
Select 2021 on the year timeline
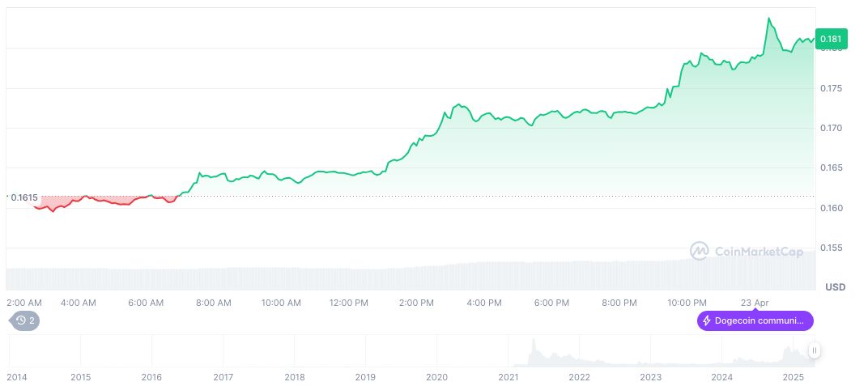coord(508,377)
